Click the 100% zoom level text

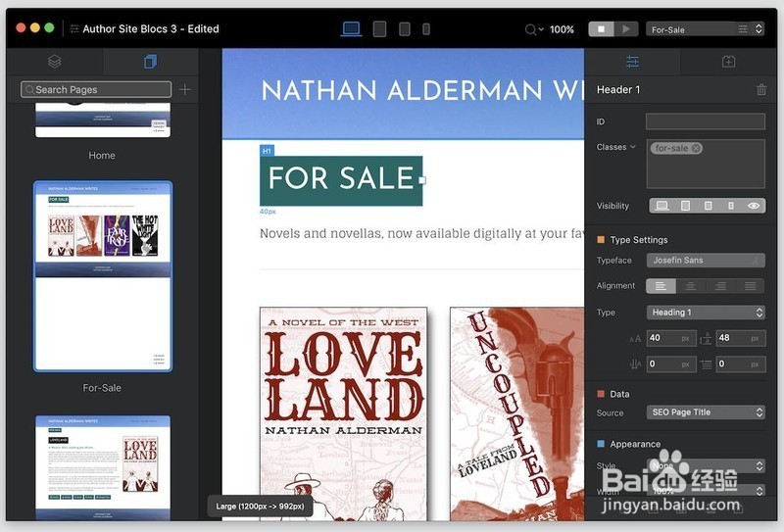pos(562,29)
